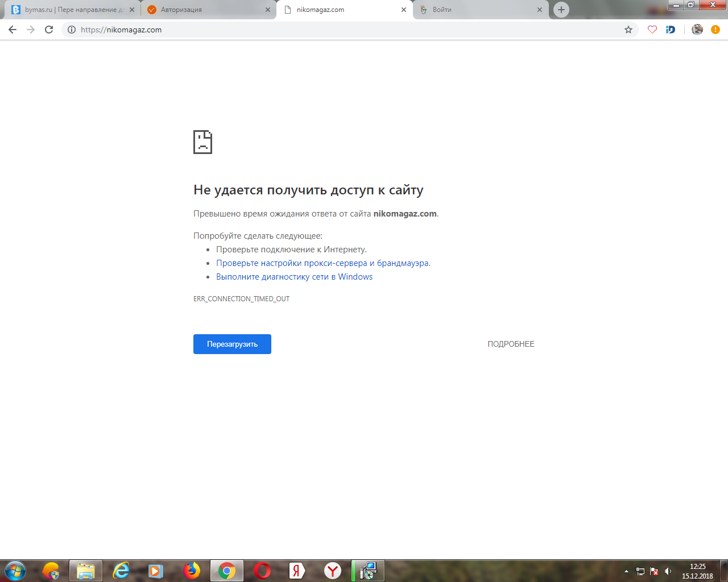The width and height of the screenshot is (728, 582).
Task: Click the red heart extension icon
Action: [x=652, y=30]
